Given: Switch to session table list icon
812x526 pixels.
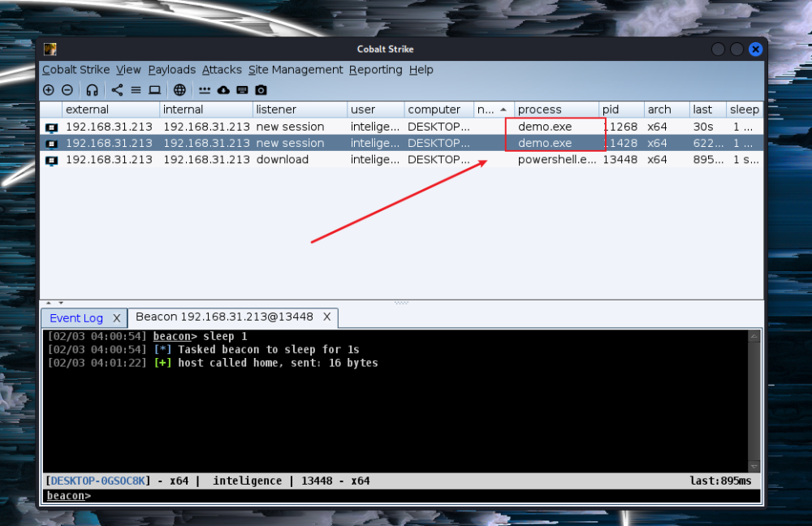Looking at the screenshot, I should [x=136, y=90].
